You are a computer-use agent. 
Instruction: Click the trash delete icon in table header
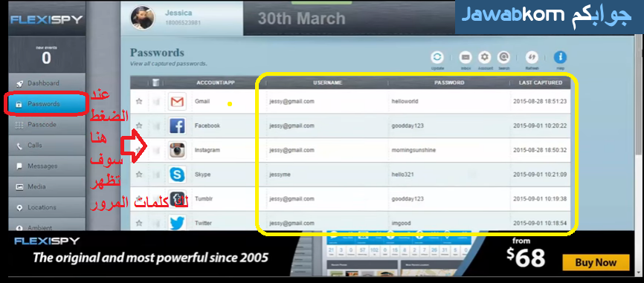(156, 82)
